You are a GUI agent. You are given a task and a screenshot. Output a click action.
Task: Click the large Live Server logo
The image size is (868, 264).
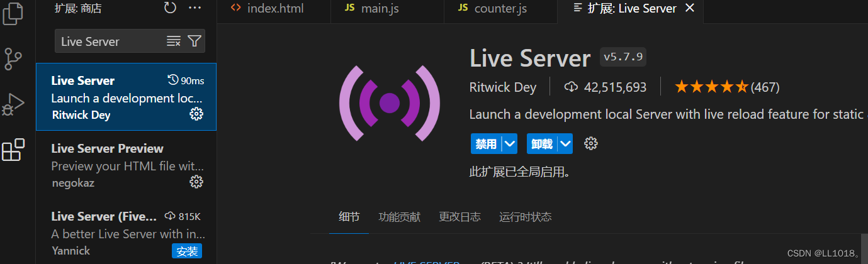pos(389,102)
